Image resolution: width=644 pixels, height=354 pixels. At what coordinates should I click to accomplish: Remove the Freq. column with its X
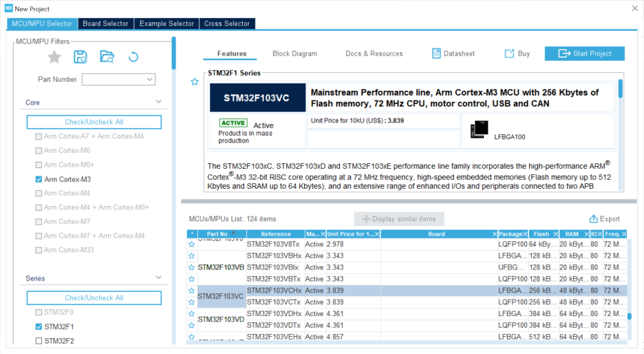click(624, 234)
